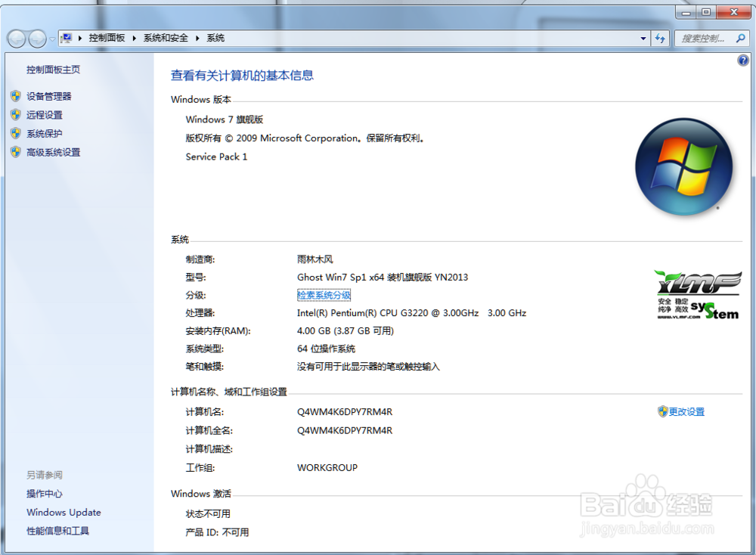Viewport: 756px width, 555px height.
Task: Open help via the blue question icon
Action: (743, 60)
